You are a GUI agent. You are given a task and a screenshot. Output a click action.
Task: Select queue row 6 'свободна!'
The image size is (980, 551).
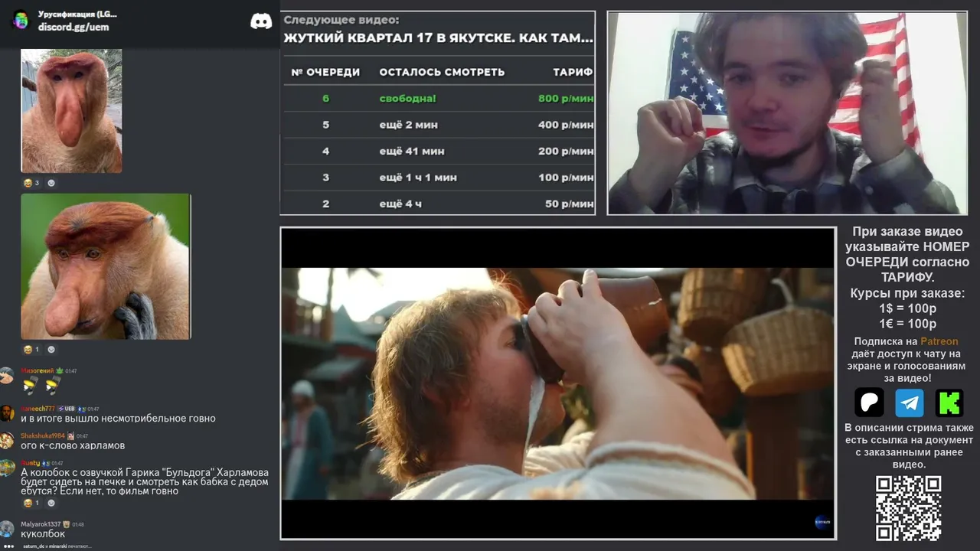(x=439, y=98)
